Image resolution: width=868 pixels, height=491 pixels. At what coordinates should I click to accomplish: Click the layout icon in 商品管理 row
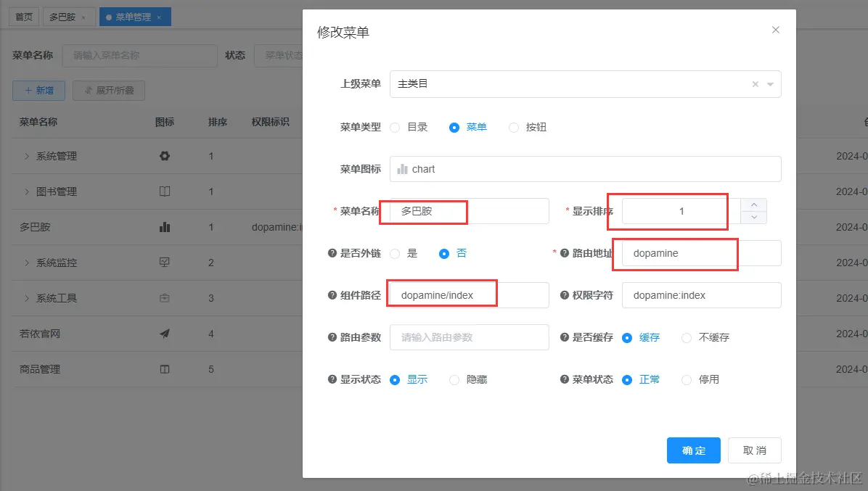[x=165, y=369]
